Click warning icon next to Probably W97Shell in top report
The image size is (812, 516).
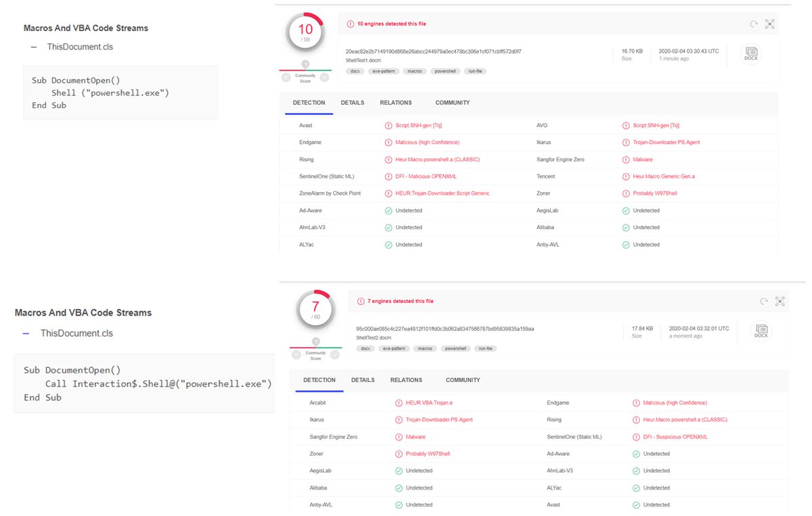pyautogui.click(x=626, y=193)
